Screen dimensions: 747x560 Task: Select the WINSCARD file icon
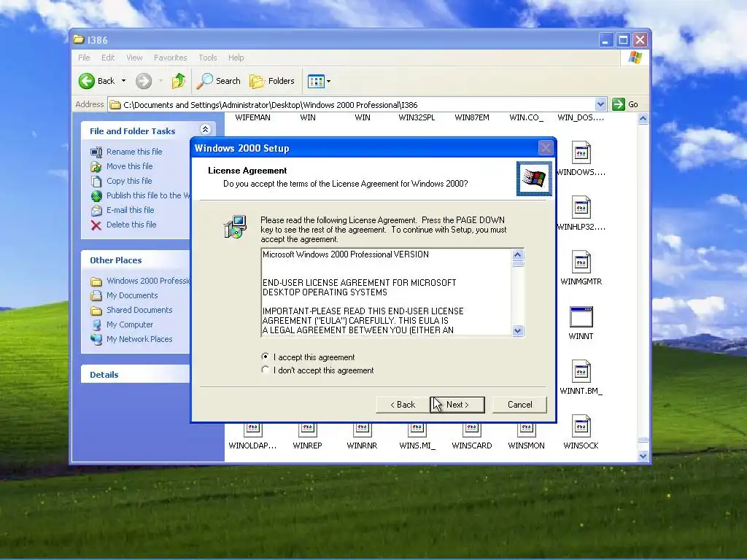472,430
